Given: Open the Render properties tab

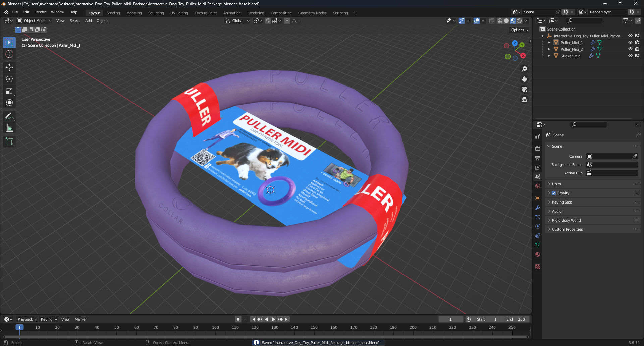Looking at the screenshot, I should click(x=538, y=148).
